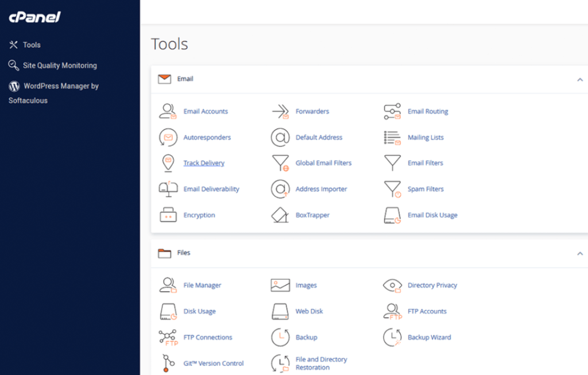Screen dimensions: 588x375
Task: Open the Directory Privacy link
Action: (x=432, y=285)
